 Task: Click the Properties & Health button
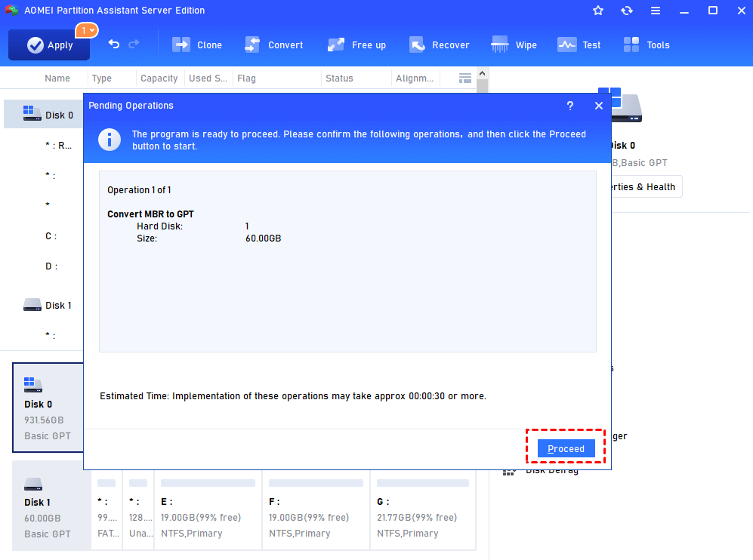point(646,186)
